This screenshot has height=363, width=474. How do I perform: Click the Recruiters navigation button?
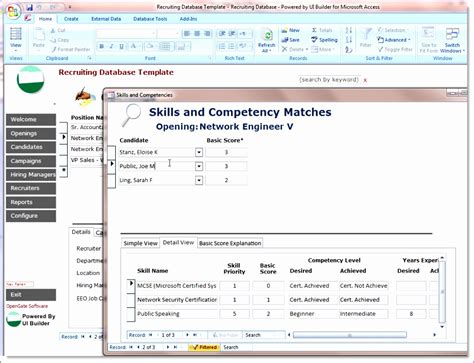(31, 188)
